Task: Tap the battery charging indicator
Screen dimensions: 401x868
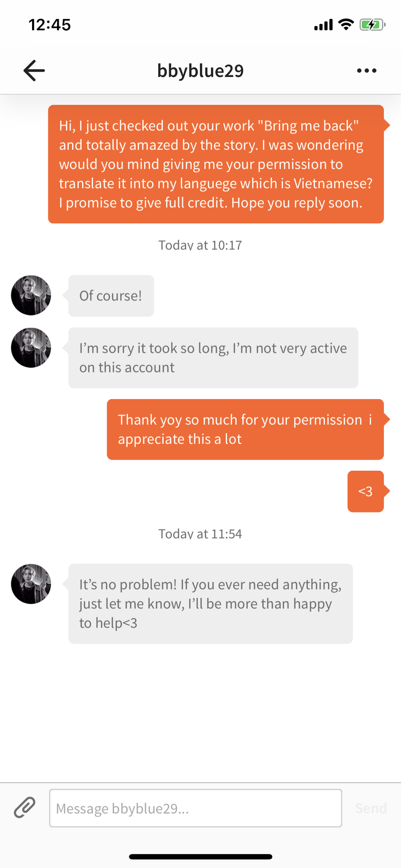Action: tap(372, 24)
